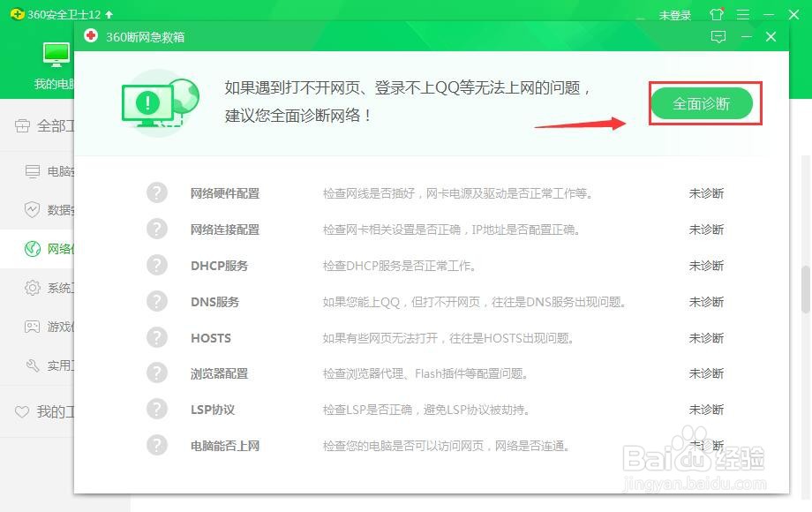Select 电脑安全 sidebar item in 360安全卫士
The image size is (812, 512).
click(49, 171)
